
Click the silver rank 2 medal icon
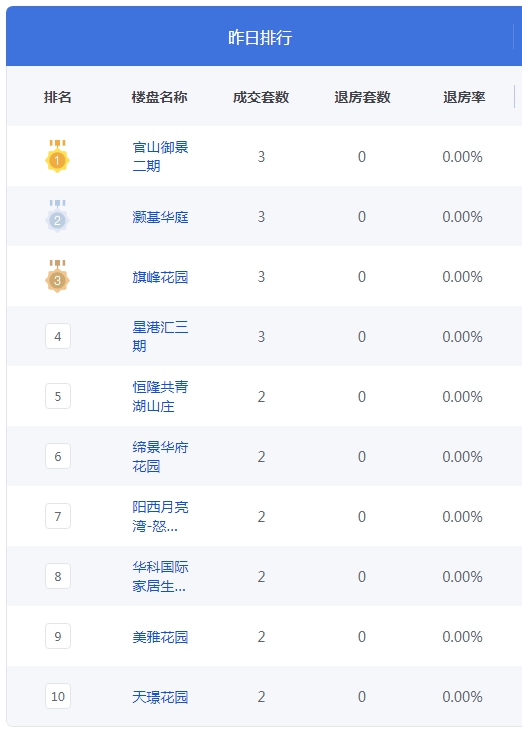[57, 216]
